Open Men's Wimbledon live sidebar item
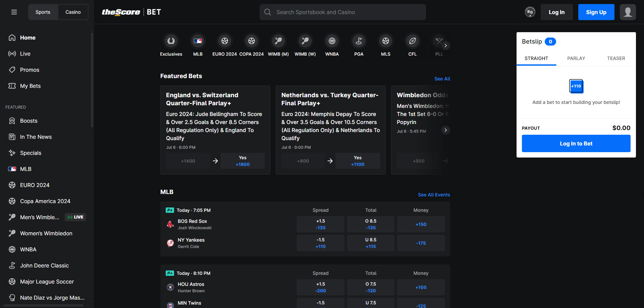Screen dimensions: 644x308 (45, 217)
